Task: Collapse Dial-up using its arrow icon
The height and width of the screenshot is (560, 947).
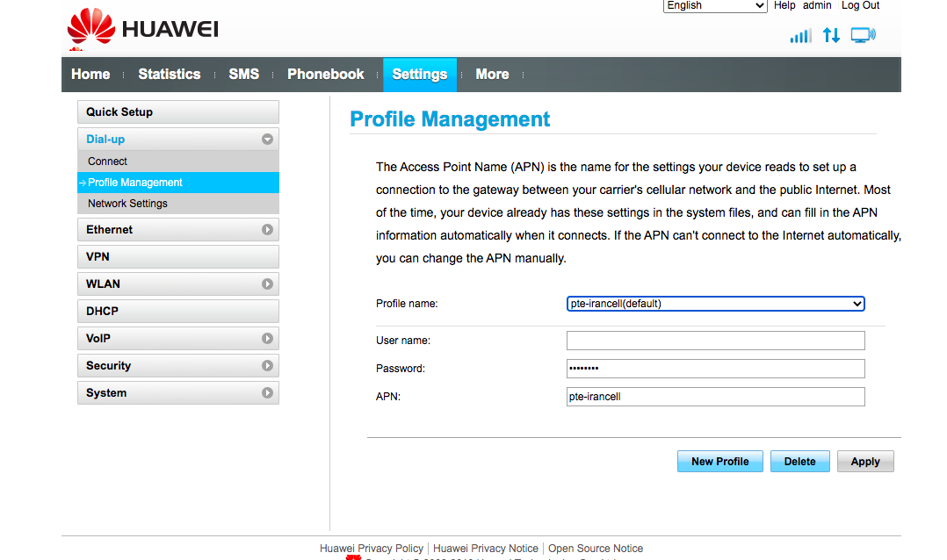Action: coord(267,140)
